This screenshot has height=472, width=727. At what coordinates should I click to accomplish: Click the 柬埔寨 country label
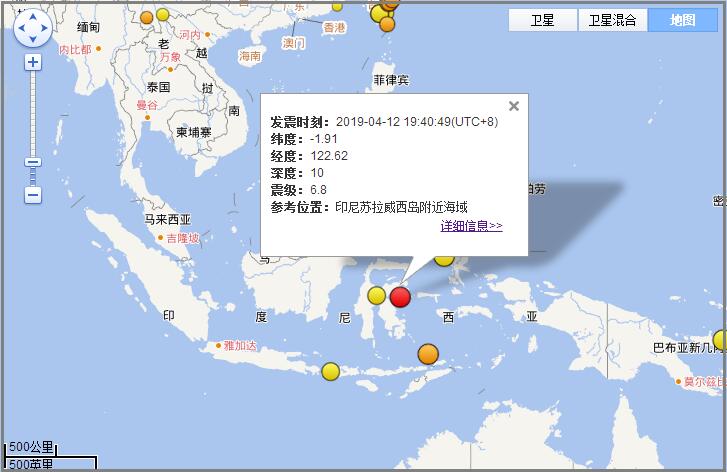194,133
